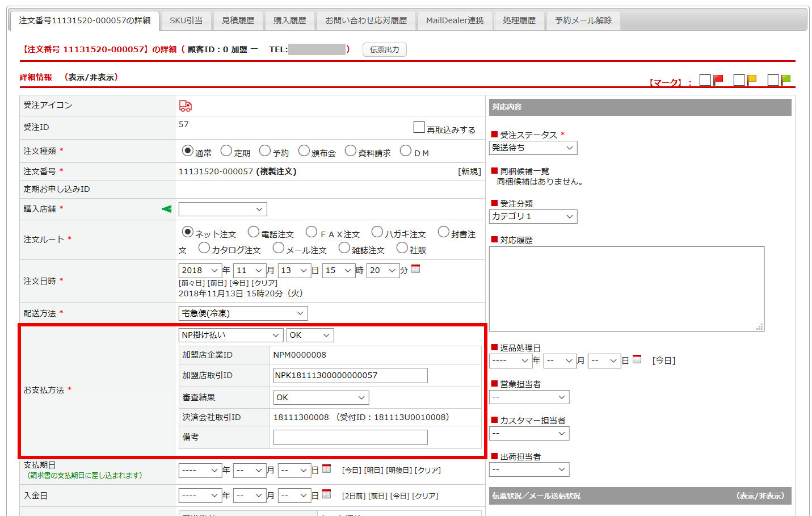Open the calendar icon for 支払期日

327,469
